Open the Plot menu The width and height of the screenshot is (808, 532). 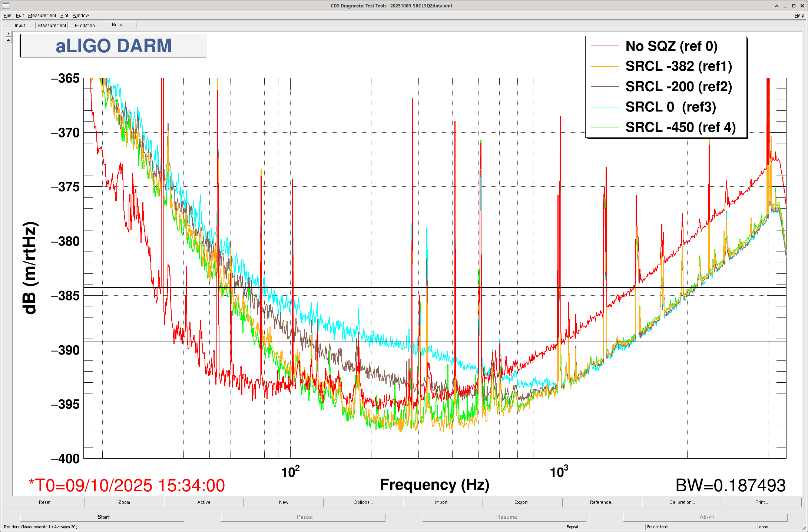pos(64,16)
